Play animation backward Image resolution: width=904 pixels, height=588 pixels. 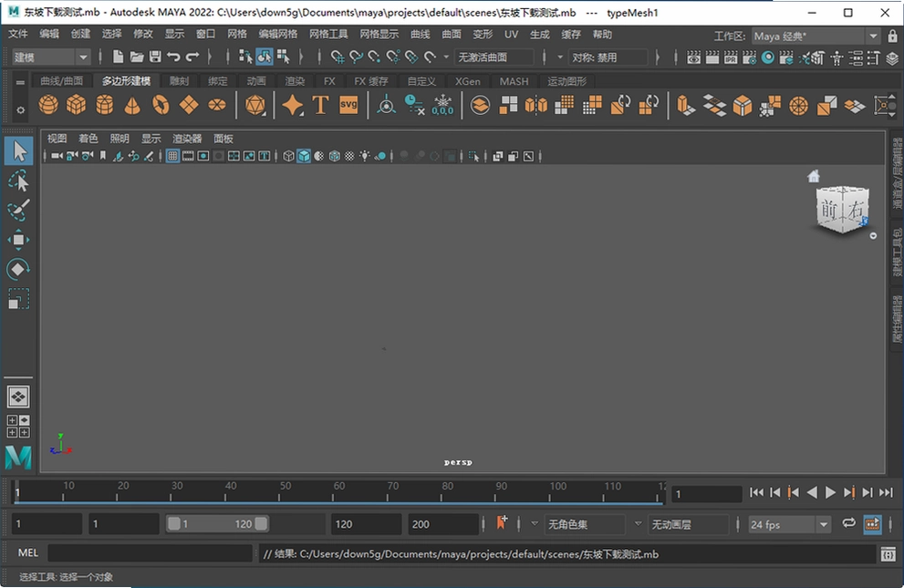point(812,492)
